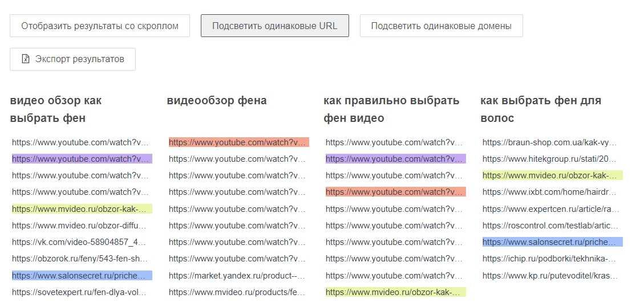The height and width of the screenshot is (307, 644).
Task: Open the ixbt.com hairdryer link
Action: [549, 192]
